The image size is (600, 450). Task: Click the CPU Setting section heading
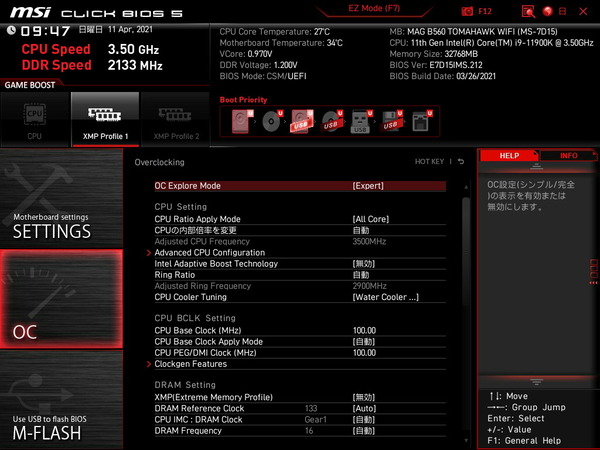(181, 207)
